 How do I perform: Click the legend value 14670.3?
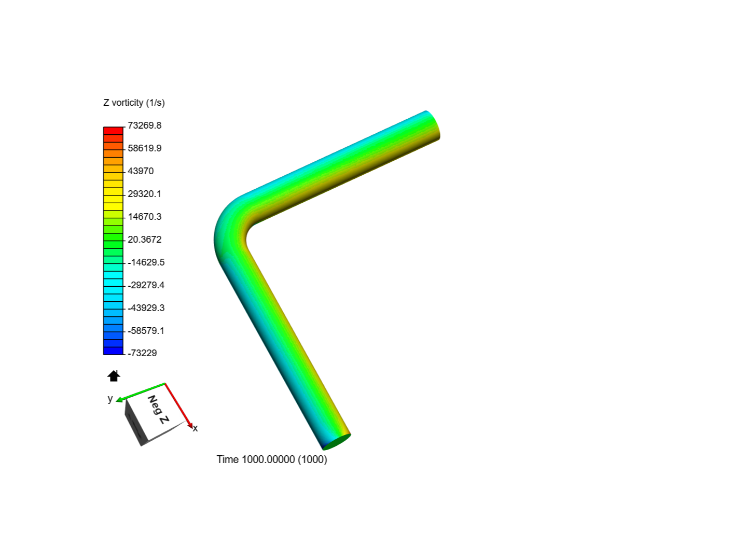pos(145,217)
